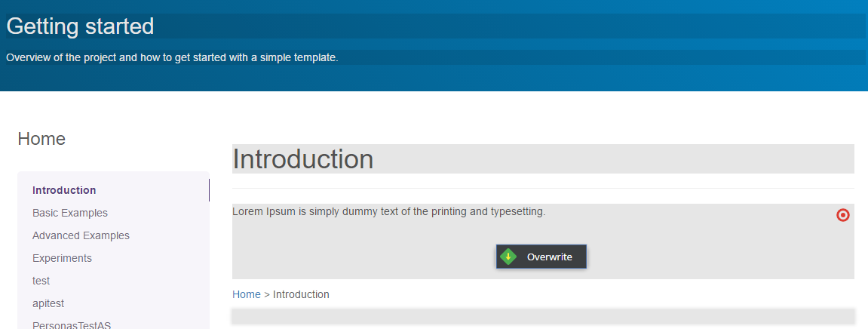The width and height of the screenshot is (868, 329).
Task: Click the project overview subtitle text
Action: click(x=172, y=57)
